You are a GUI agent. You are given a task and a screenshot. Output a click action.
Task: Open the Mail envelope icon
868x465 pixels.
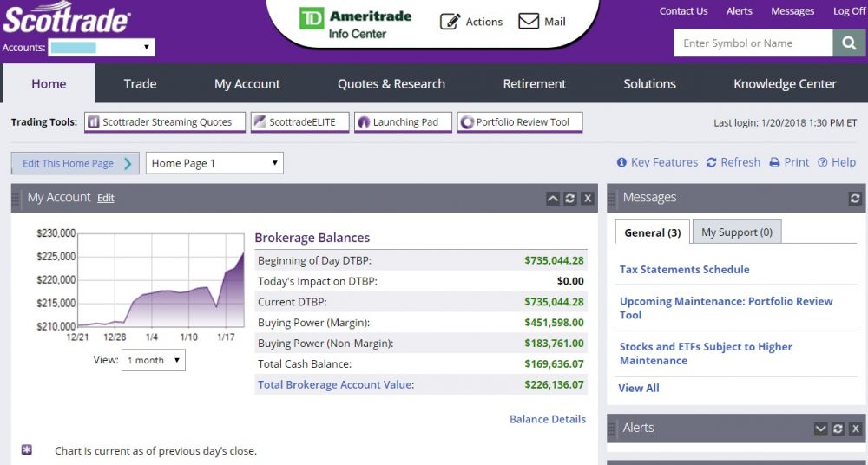coord(529,22)
